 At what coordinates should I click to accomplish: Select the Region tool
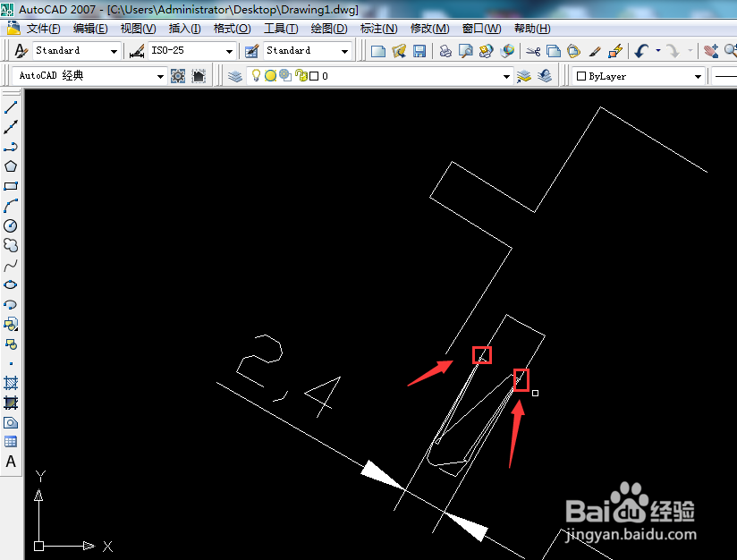tap(11, 423)
